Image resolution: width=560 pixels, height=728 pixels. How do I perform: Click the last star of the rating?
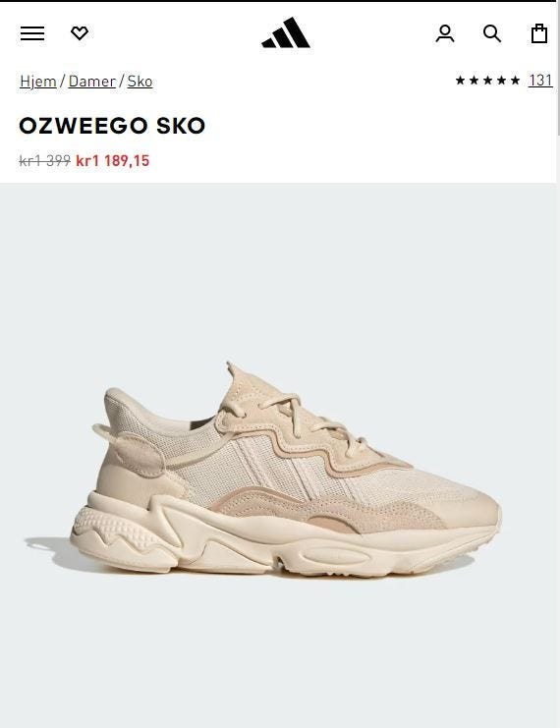(x=515, y=81)
